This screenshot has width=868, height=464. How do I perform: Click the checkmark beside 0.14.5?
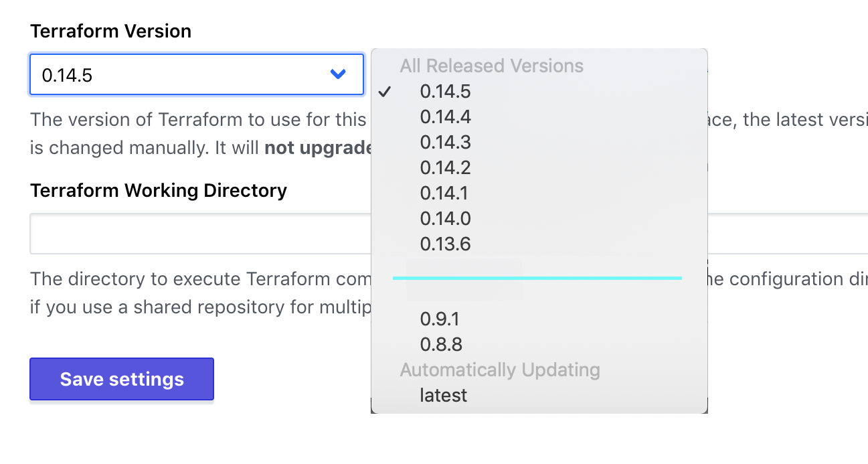point(385,92)
